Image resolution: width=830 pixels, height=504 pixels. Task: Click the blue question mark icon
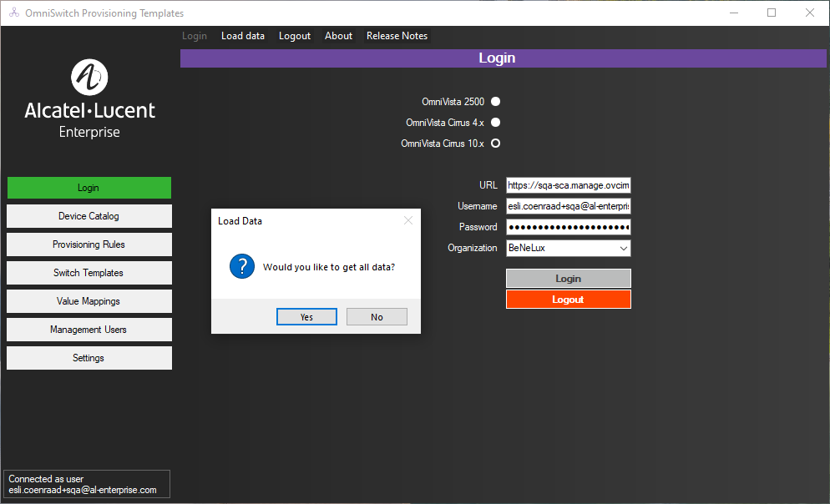tap(242, 266)
